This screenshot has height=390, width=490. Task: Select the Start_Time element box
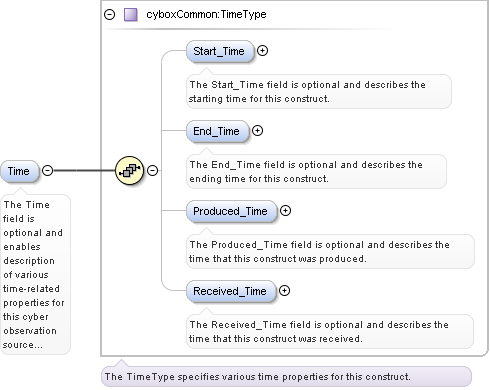click(220, 51)
